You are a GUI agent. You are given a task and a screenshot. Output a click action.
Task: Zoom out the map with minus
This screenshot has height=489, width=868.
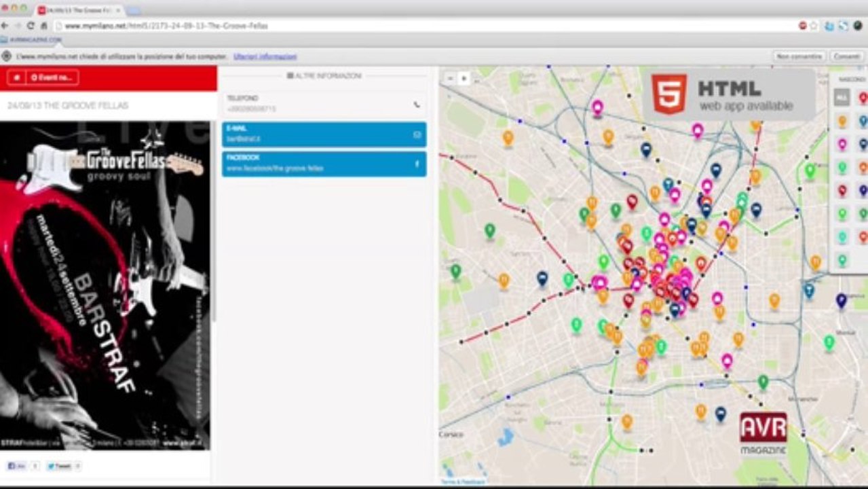pos(450,78)
